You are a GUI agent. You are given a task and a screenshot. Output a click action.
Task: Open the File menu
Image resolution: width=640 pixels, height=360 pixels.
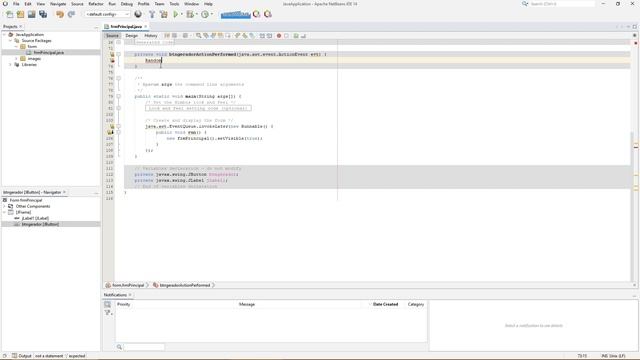16,4
